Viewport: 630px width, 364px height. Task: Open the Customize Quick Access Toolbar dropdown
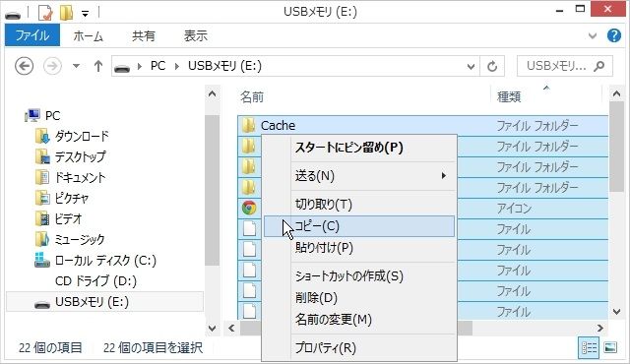click(86, 14)
